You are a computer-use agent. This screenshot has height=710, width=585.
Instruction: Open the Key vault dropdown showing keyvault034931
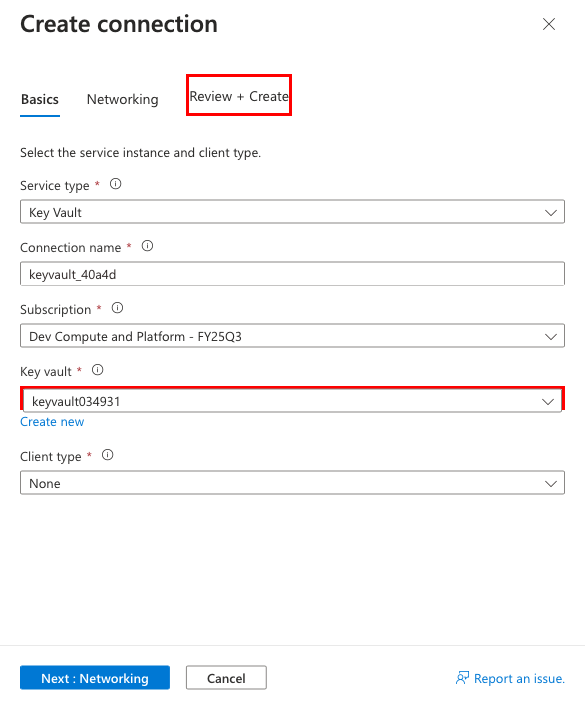(x=292, y=401)
